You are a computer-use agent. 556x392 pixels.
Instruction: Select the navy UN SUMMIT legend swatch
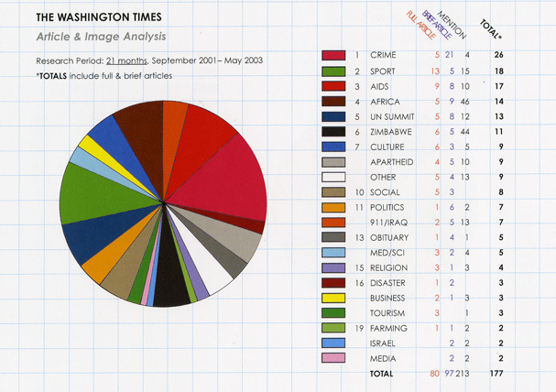(x=333, y=116)
